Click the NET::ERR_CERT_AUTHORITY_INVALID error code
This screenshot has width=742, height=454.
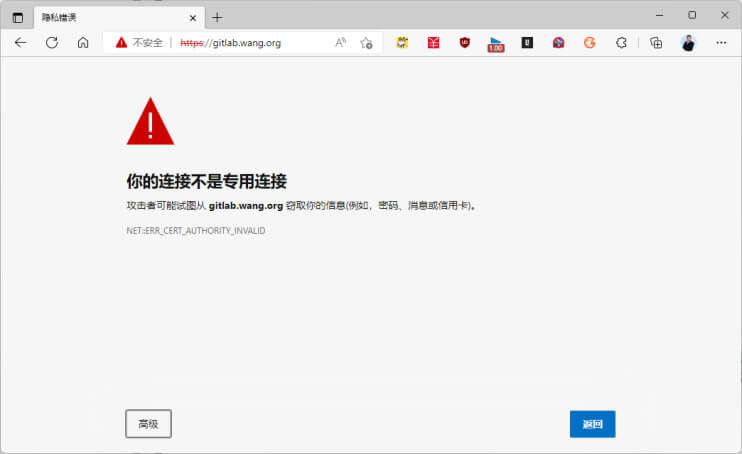pos(195,231)
